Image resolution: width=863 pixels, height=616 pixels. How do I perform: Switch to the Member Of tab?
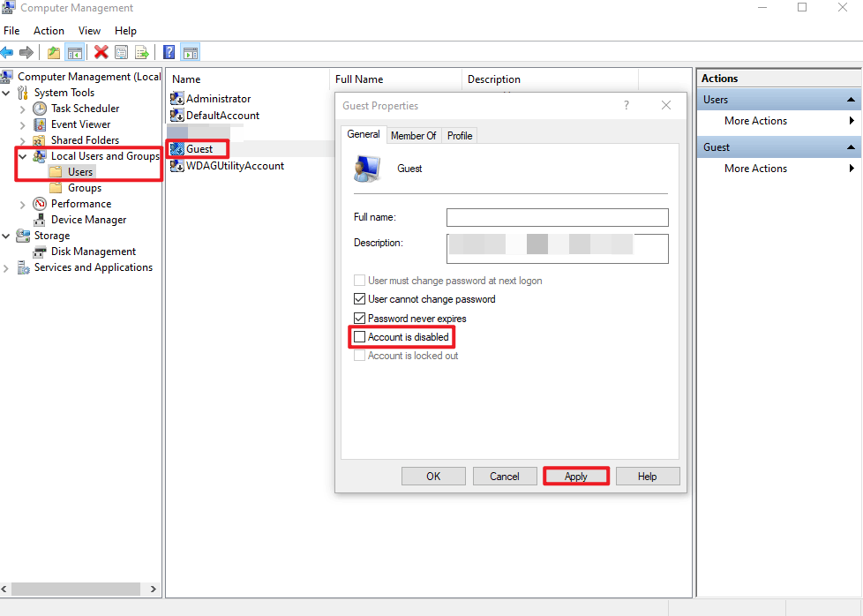414,135
